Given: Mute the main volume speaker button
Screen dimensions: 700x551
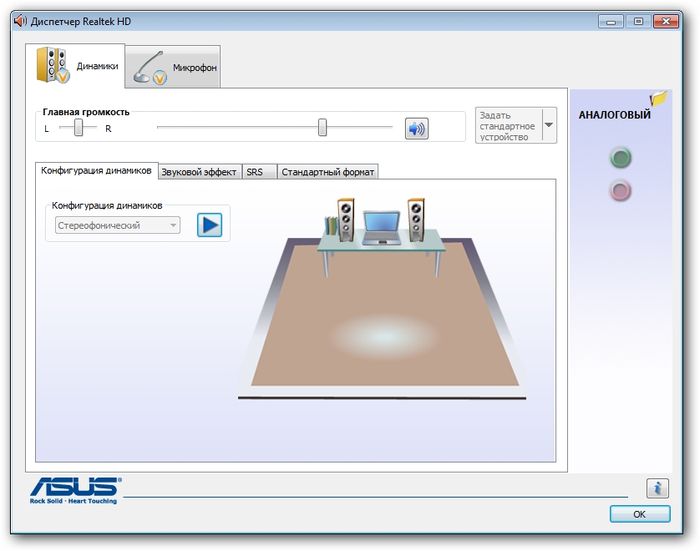Looking at the screenshot, I should pos(416,129).
